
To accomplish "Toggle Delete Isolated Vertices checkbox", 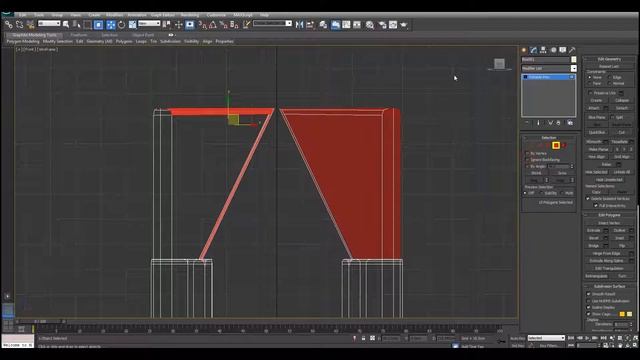I will coord(588,199).
